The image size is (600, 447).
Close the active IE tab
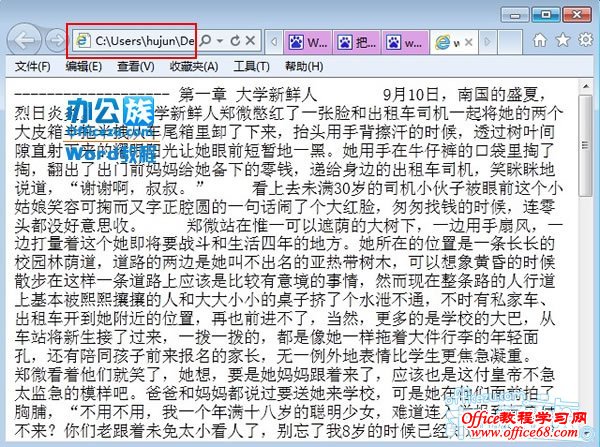click(x=468, y=42)
